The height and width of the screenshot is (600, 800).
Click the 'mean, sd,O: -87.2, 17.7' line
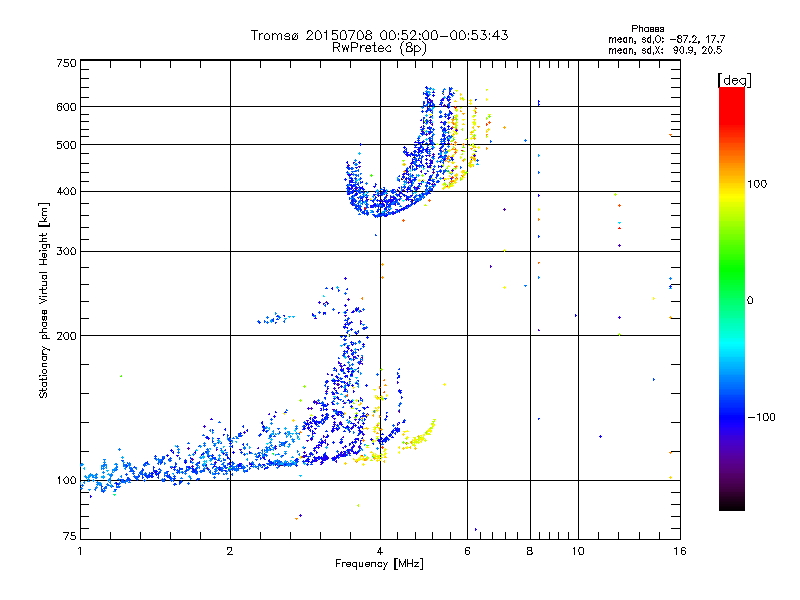[666, 39]
